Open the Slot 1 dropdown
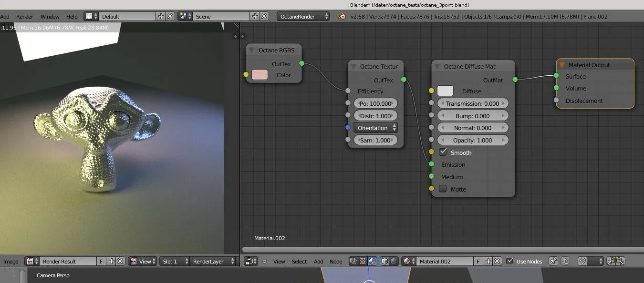Screen dimensions: 644x283 (x=174, y=261)
